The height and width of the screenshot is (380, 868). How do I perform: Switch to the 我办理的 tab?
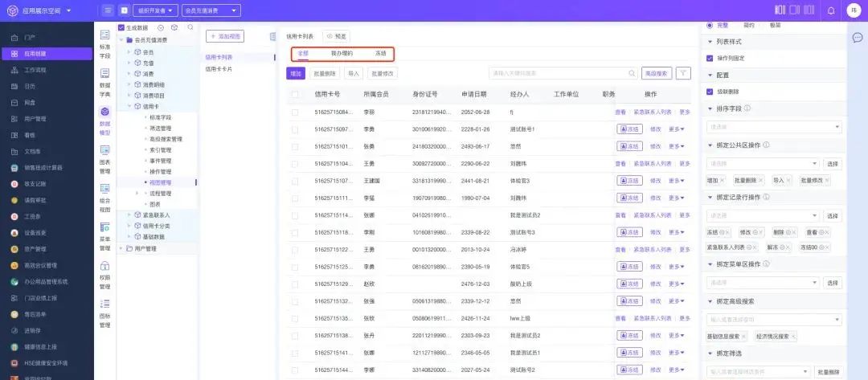coord(342,54)
